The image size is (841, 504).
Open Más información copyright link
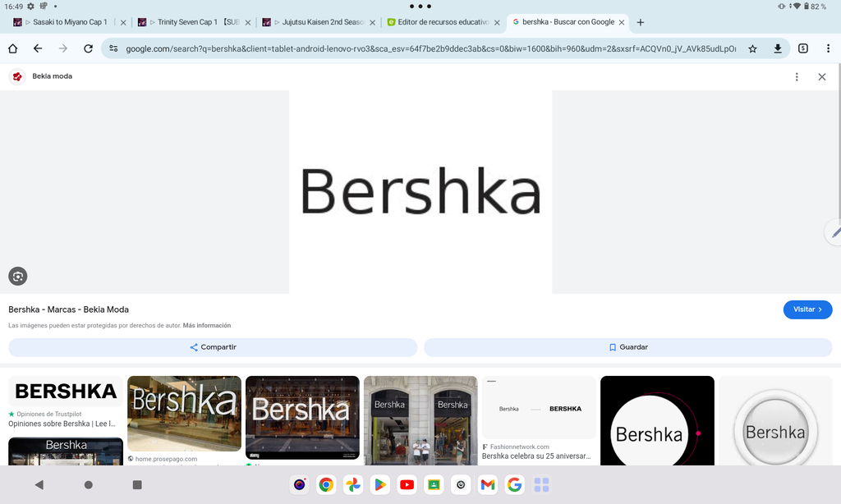tap(206, 325)
